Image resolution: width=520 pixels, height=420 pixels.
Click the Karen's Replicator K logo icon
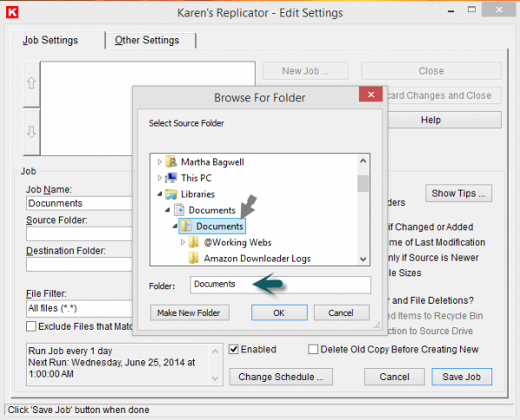(12, 12)
